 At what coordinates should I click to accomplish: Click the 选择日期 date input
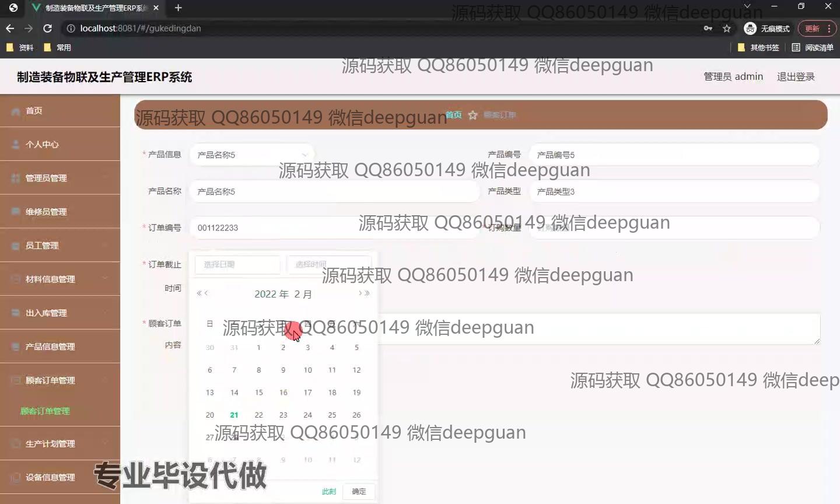coord(237,264)
